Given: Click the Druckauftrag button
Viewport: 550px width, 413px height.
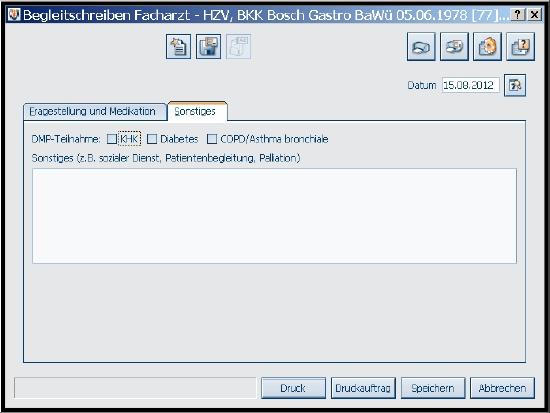Looking at the screenshot, I should point(363,388).
